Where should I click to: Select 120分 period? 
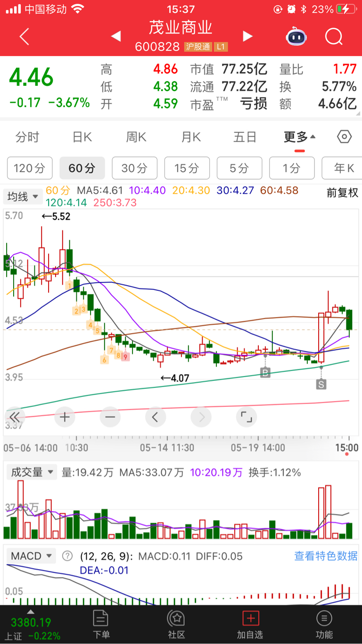29,168
